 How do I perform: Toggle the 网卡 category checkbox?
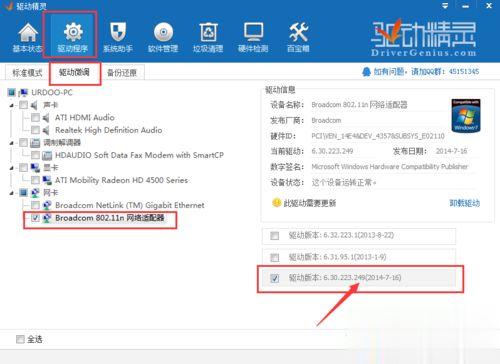[x=23, y=193]
